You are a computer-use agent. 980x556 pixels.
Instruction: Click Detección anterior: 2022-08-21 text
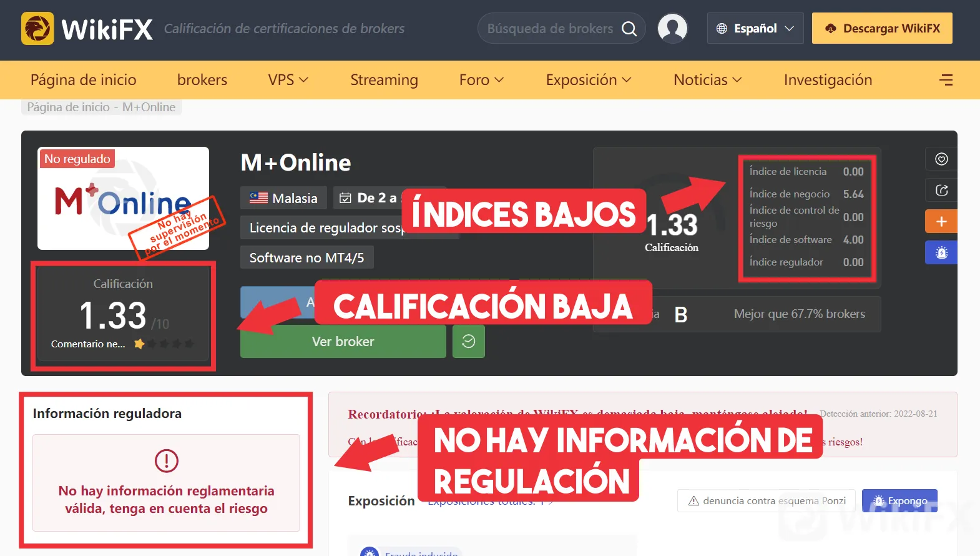click(878, 414)
